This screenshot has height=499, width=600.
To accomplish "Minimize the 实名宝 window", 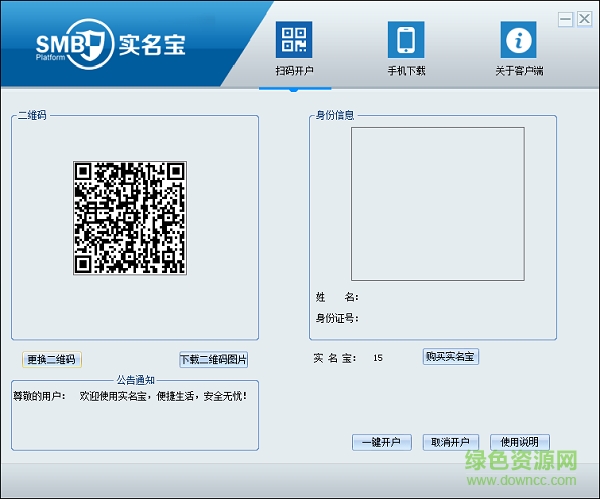I will [x=565, y=19].
